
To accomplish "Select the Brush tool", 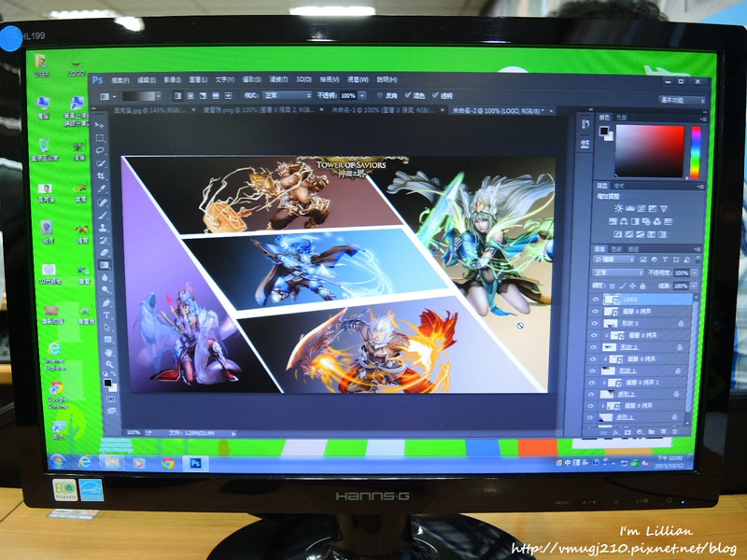I will [x=103, y=216].
